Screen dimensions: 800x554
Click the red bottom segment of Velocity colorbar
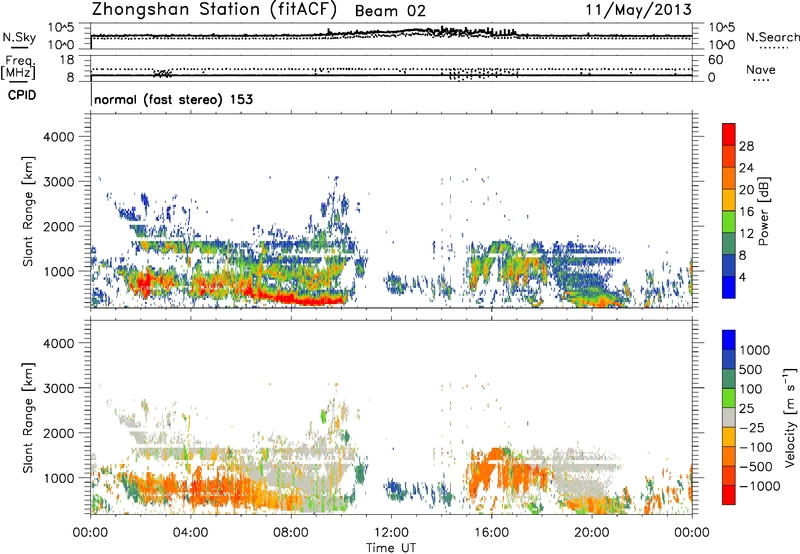[729, 495]
